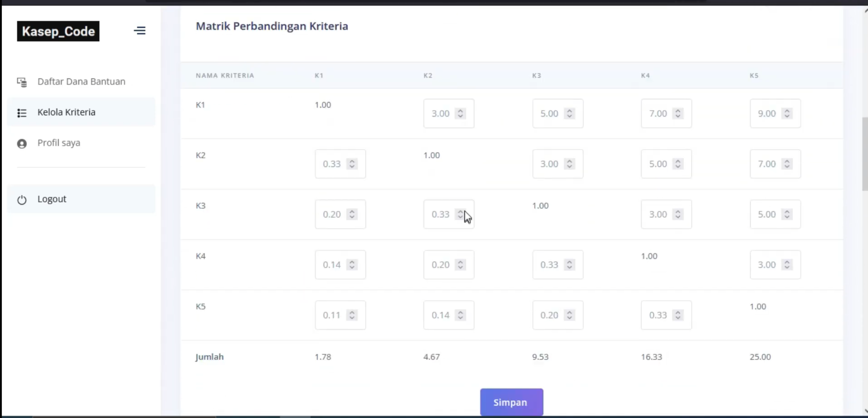Open Kelola Kriteria menu item
The image size is (868, 418).
(x=81, y=112)
